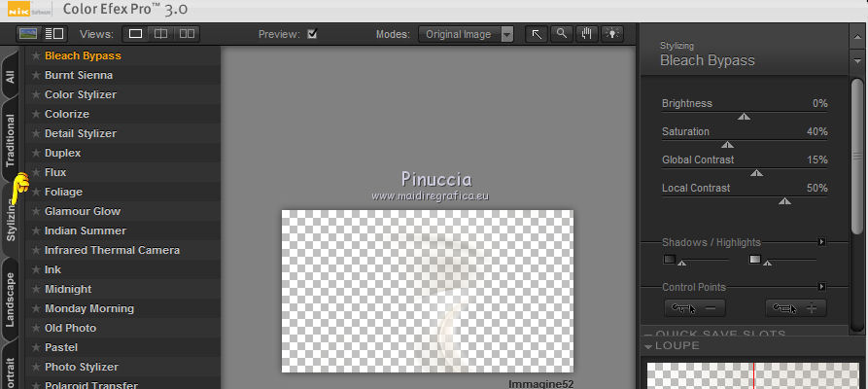
Task: Collapse the Loupe panel
Action: 648,346
